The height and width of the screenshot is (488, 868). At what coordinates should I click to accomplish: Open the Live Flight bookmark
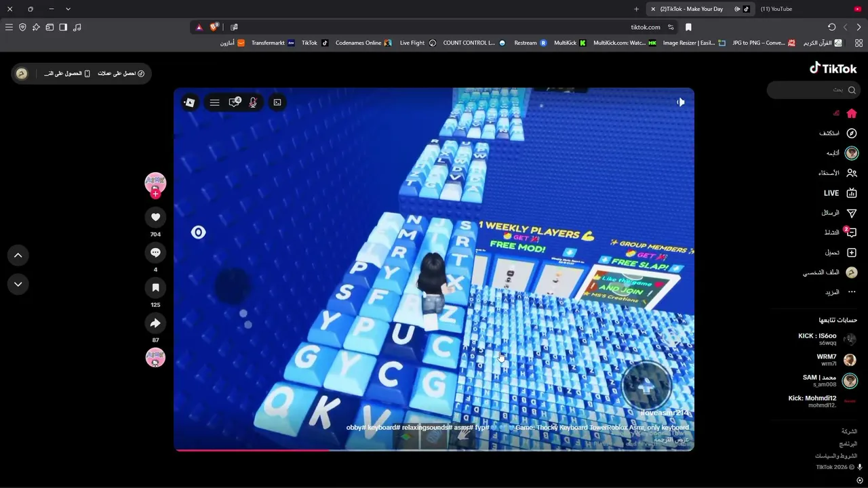pos(418,43)
